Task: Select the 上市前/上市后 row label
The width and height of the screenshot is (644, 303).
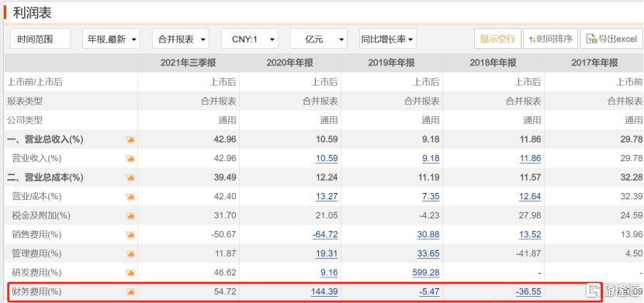Action: pos(35,82)
